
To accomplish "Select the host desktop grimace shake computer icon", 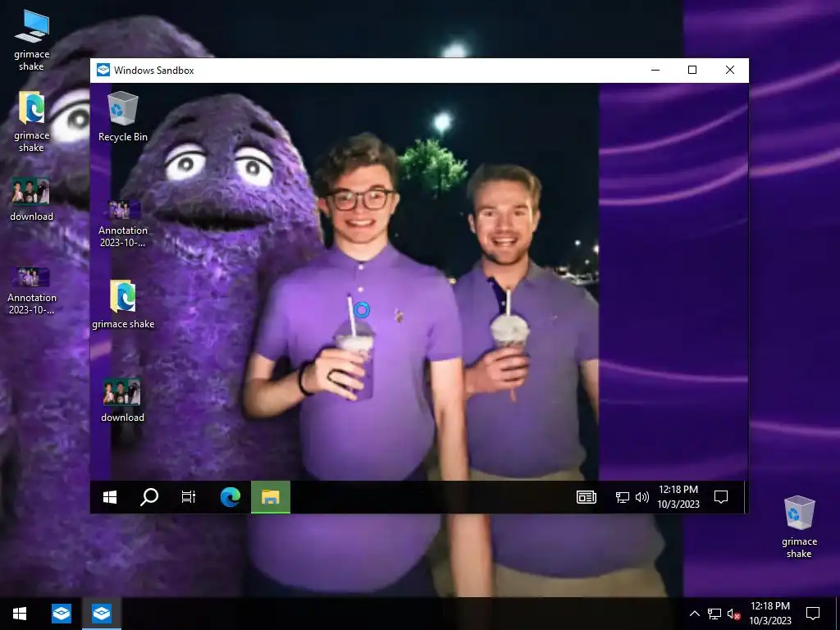I will [x=32, y=40].
